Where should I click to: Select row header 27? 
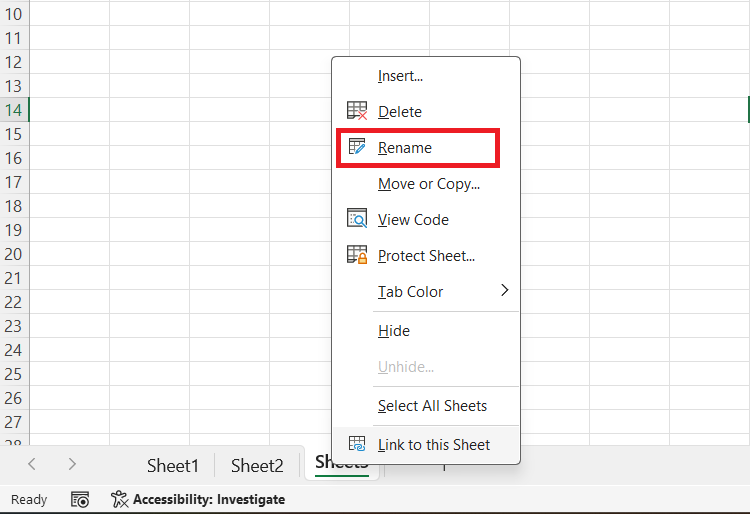tap(14, 422)
